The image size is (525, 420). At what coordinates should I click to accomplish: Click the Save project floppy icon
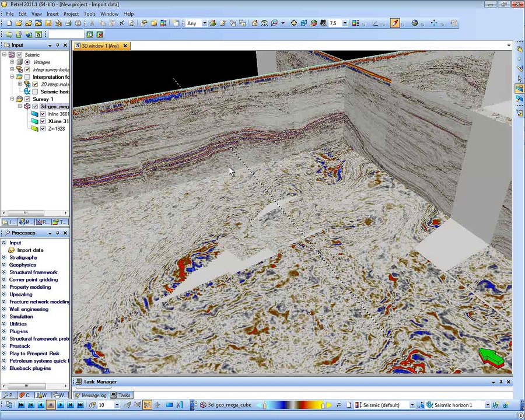coord(48,23)
